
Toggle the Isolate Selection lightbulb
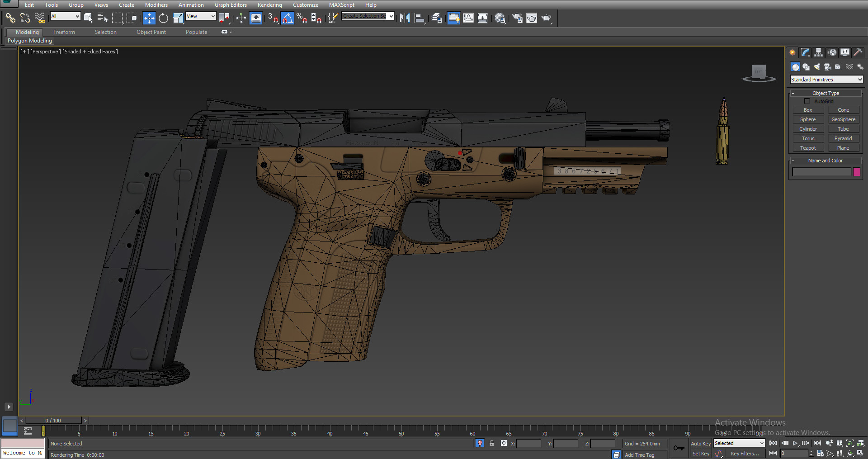pos(480,443)
